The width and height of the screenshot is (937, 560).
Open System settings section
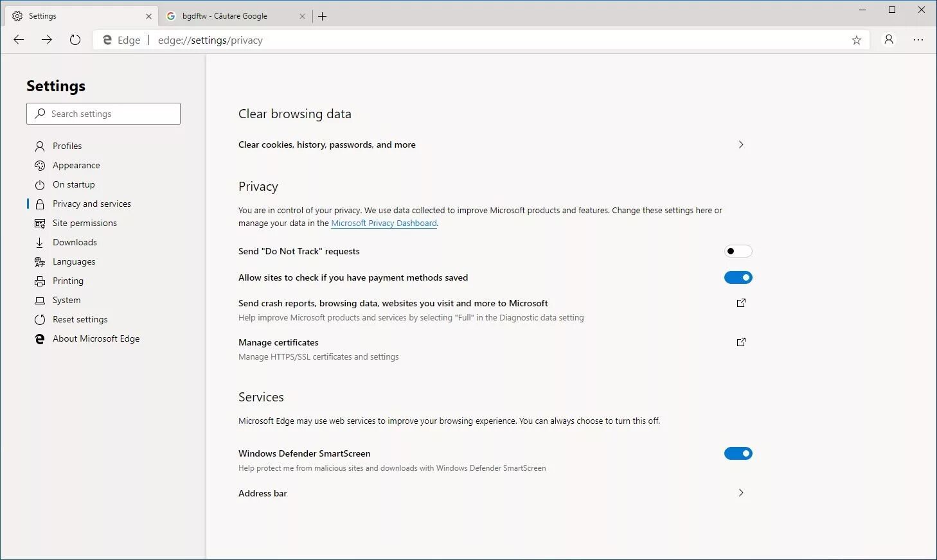(x=67, y=300)
